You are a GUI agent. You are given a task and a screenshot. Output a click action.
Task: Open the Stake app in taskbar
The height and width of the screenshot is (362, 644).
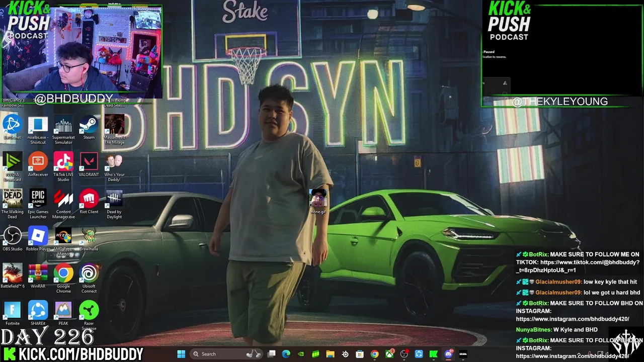click(x=463, y=354)
